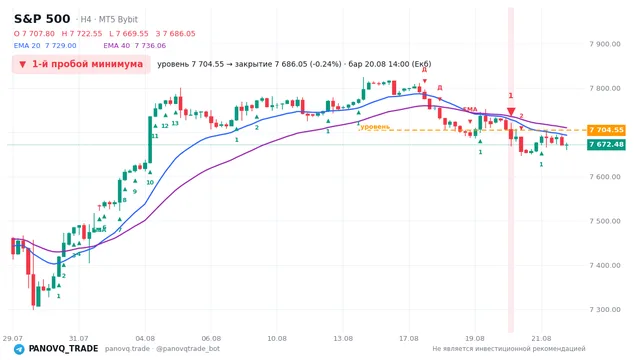Click the orange 'уровень' label on the chart
640x360 pixels.
[x=375, y=127]
